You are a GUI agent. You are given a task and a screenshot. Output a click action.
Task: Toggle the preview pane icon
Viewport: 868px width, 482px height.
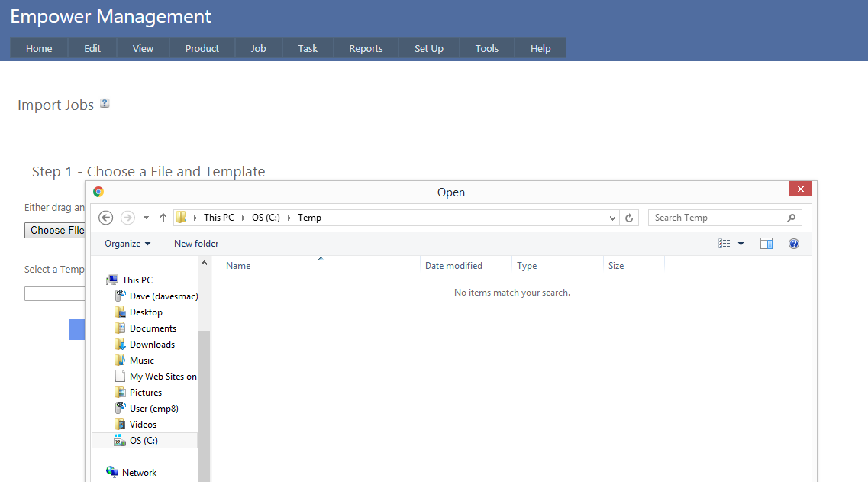point(766,244)
